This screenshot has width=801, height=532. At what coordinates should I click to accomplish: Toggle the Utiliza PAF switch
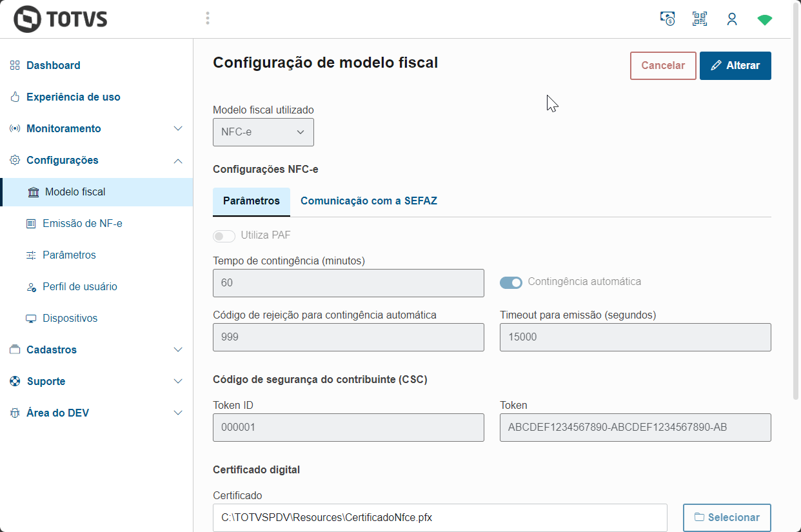pyautogui.click(x=224, y=236)
